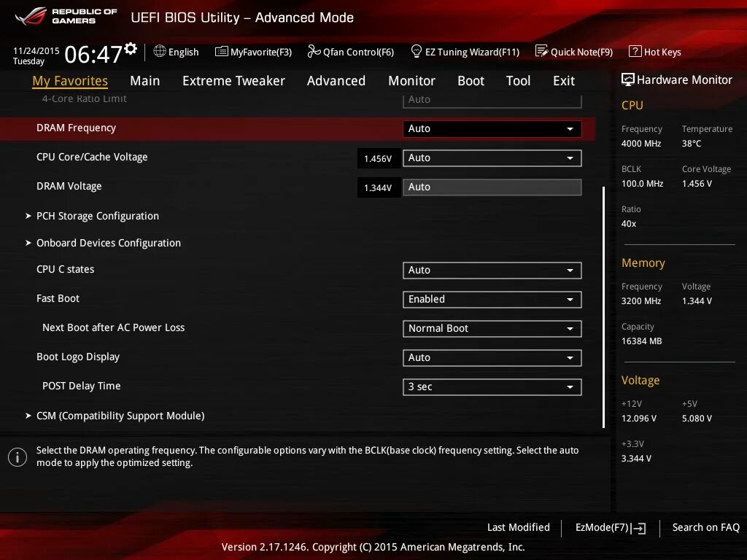Open the Boot Logo Display dropdown

pyautogui.click(x=492, y=358)
